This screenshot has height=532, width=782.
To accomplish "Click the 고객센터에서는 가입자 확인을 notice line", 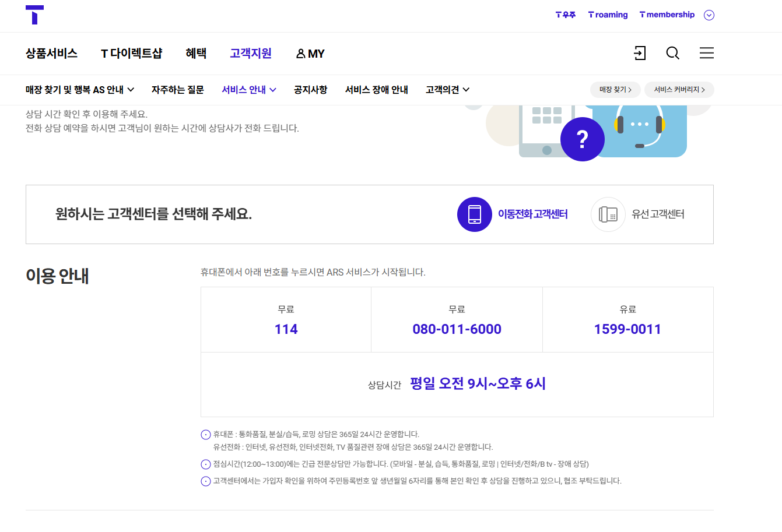I will coord(417,481).
